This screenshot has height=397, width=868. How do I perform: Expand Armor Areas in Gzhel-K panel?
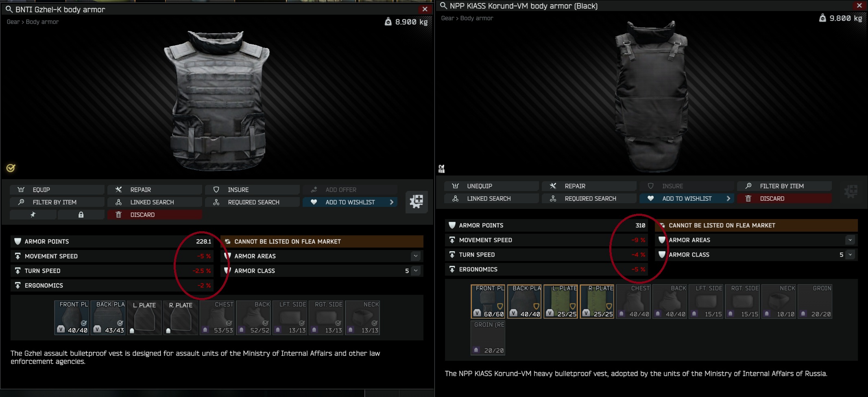(415, 256)
